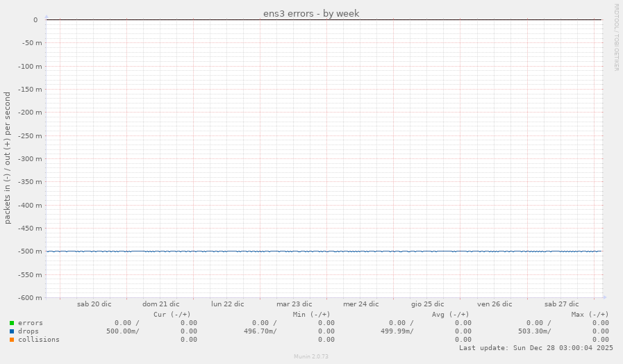This screenshot has height=364, width=623.
Task: Click the y-axis title 'packets in (-) / out (+) per second'
Action: pos(8,158)
